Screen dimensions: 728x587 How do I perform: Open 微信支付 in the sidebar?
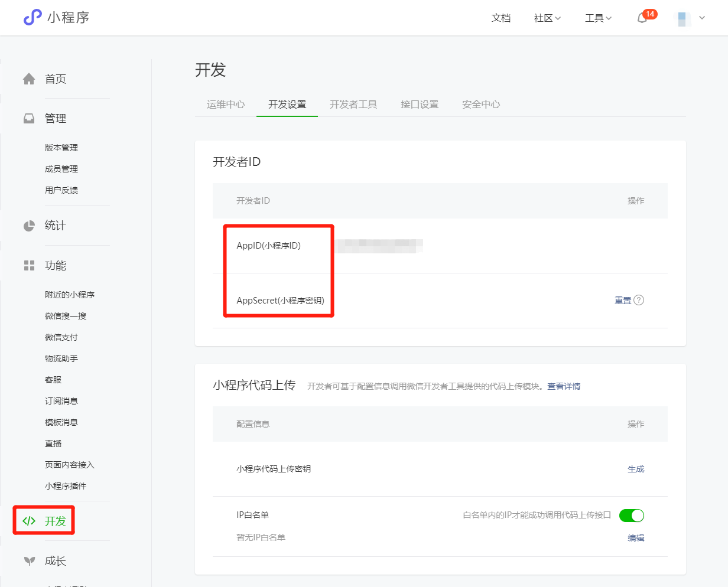click(61, 337)
